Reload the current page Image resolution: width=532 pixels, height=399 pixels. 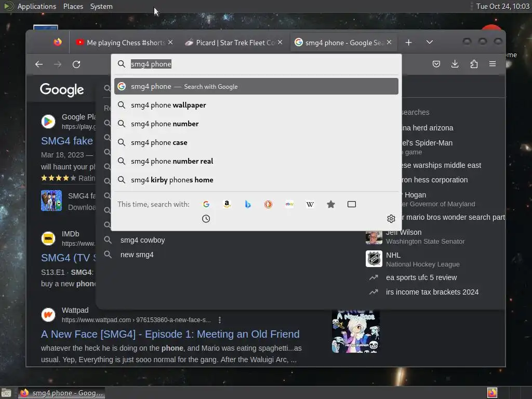coord(76,64)
